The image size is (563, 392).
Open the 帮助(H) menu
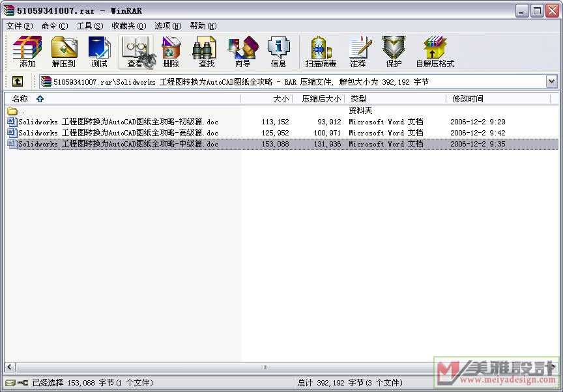coord(203,26)
